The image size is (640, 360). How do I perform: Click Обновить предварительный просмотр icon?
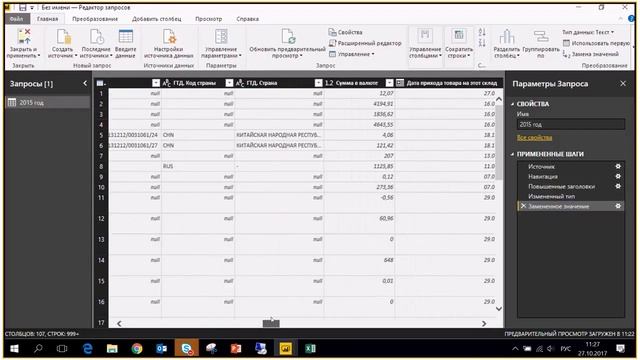pyautogui.click(x=288, y=36)
